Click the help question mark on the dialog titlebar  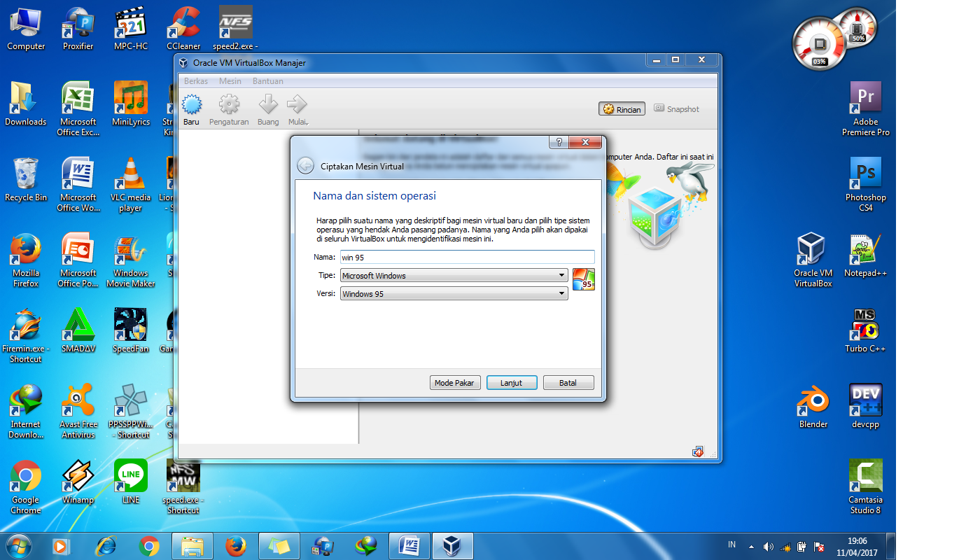click(x=558, y=142)
